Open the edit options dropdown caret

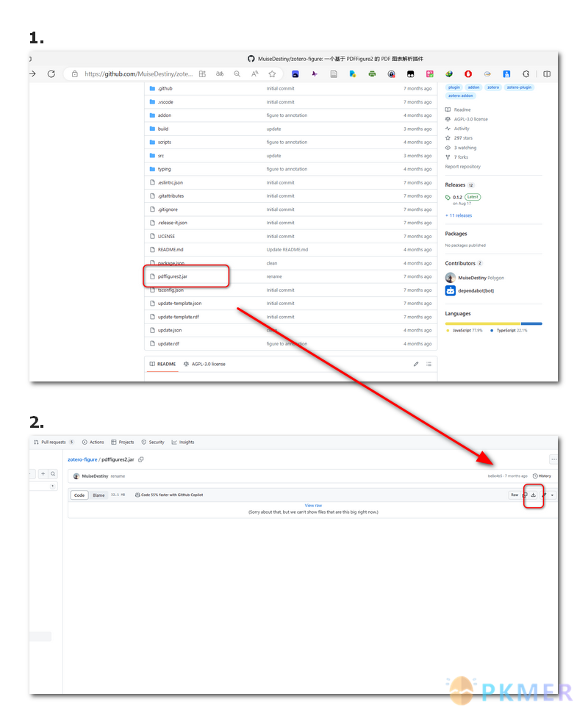tap(552, 495)
